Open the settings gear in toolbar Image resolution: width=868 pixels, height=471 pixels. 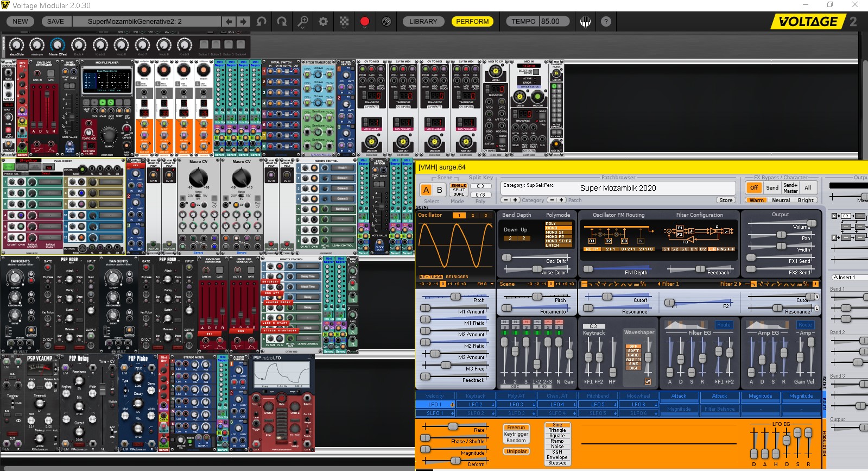pyautogui.click(x=323, y=22)
